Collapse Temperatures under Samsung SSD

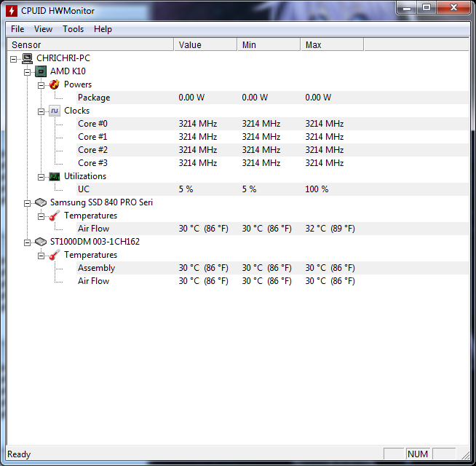[41, 216]
